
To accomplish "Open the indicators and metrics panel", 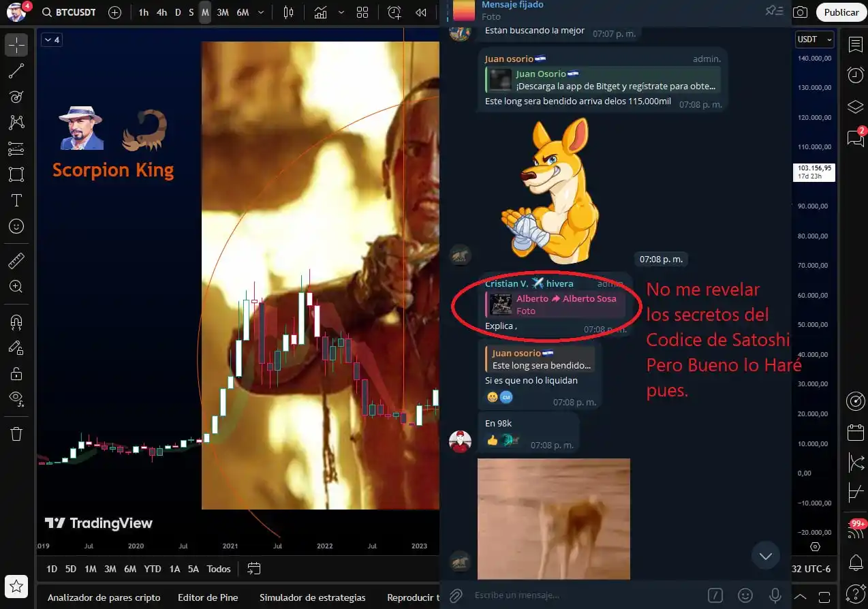I will (320, 12).
